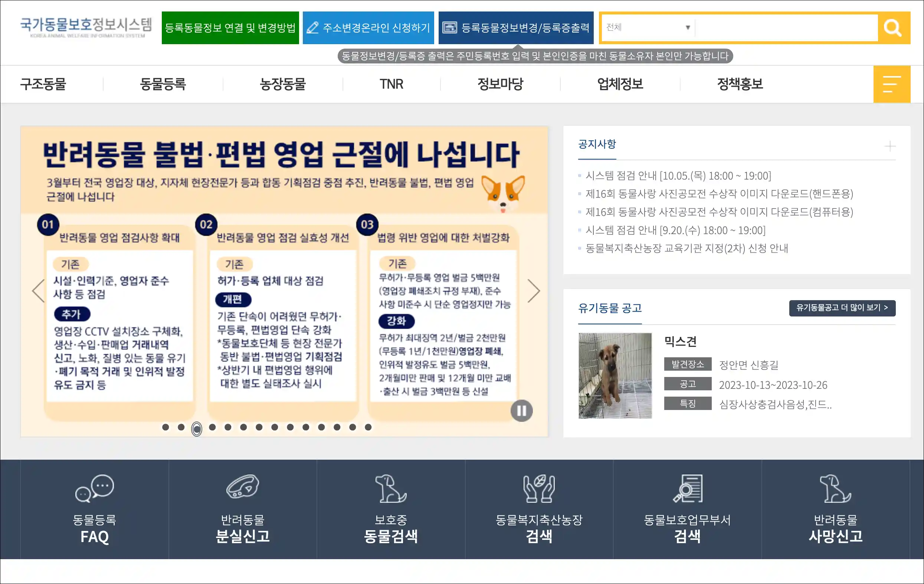Expand 공지사항 with the plus icon
924x584 pixels.
(889, 146)
